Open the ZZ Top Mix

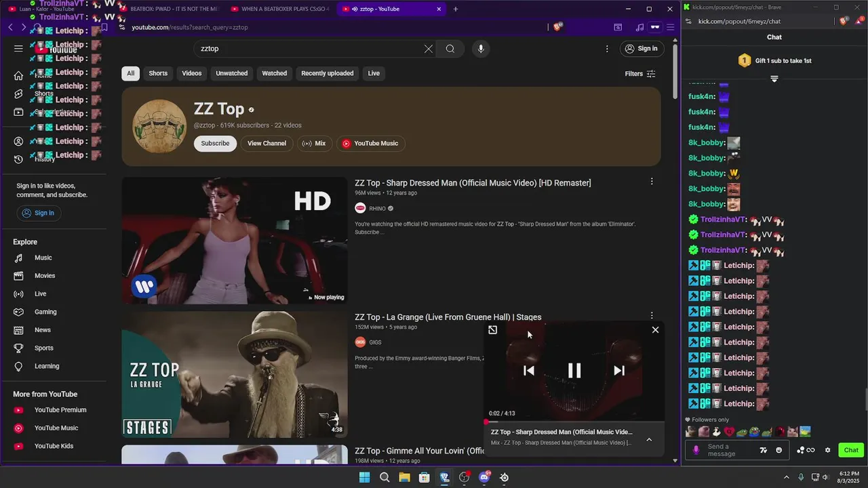point(314,143)
